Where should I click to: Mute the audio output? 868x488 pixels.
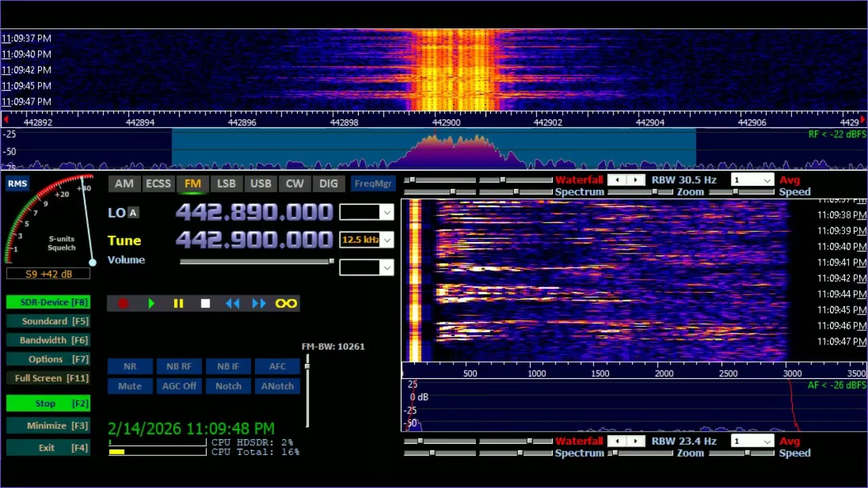tap(130, 386)
